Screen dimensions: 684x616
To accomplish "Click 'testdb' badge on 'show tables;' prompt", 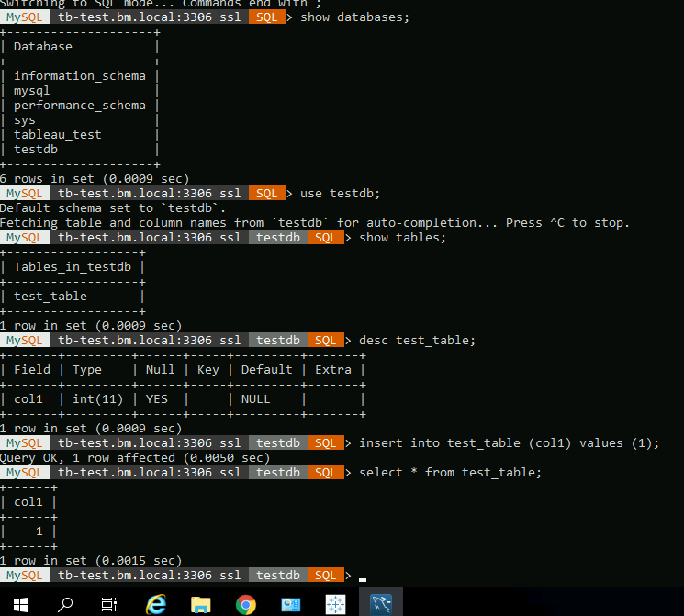I will pyautogui.click(x=278, y=238).
